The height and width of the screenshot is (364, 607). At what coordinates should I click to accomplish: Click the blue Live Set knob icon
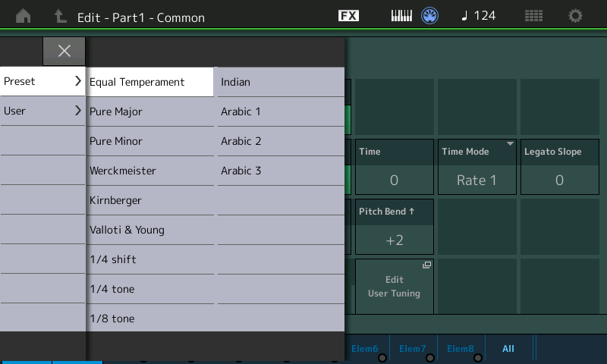coord(430,16)
